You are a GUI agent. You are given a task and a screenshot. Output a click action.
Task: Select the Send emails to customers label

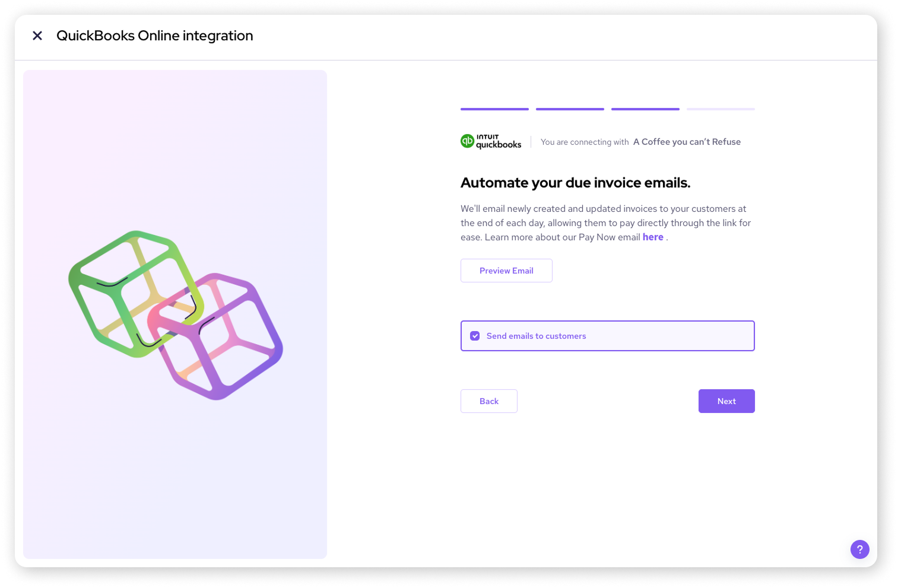(536, 336)
